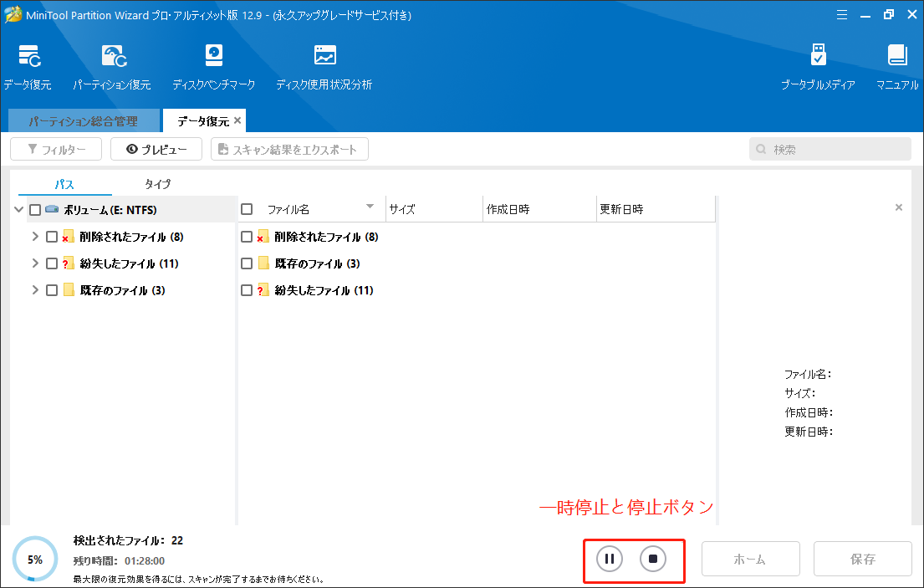The height and width of the screenshot is (588, 924).
Task: Open the hamburger menu in title bar
Action: (842, 15)
